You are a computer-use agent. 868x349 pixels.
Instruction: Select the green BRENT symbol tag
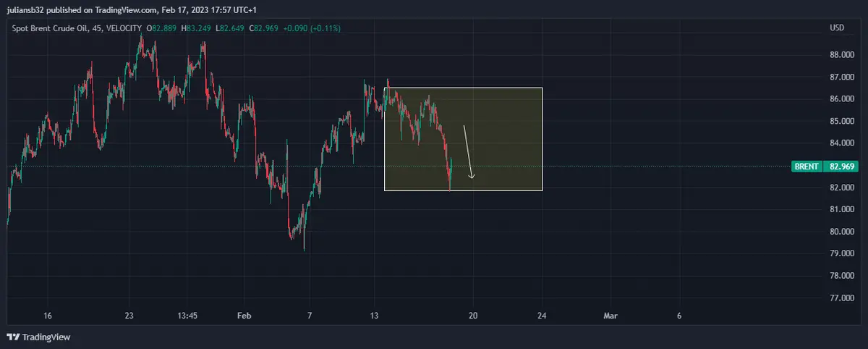click(807, 167)
